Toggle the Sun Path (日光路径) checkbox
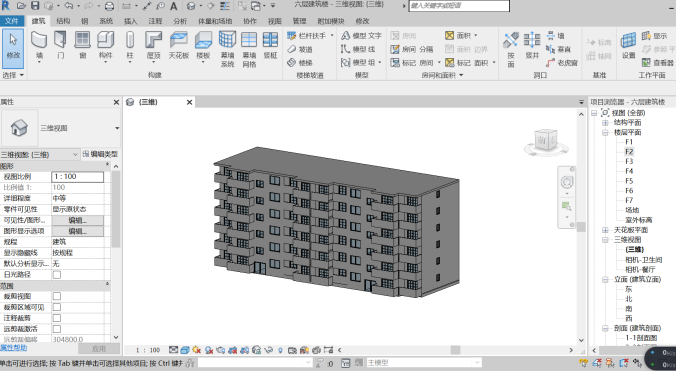 click(57, 274)
